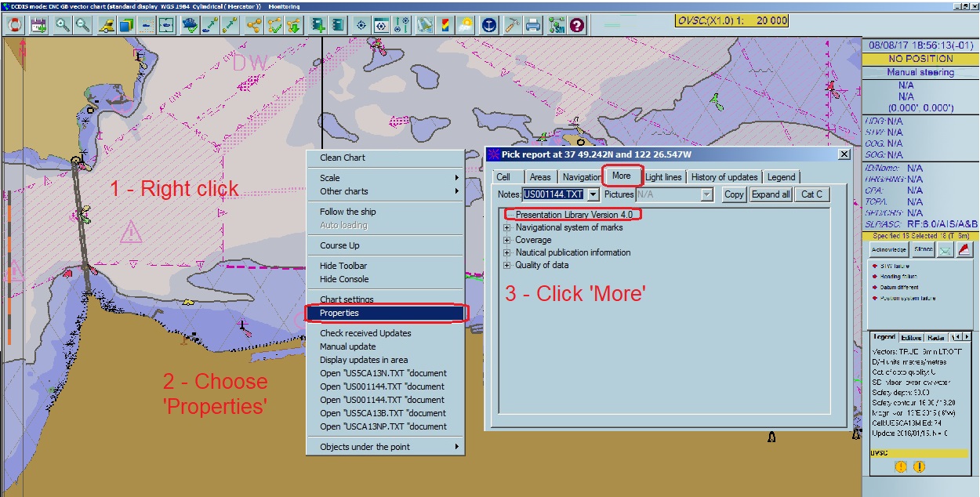Expand the Navigational system of marks node
Viewport: 980px width, 497px height.
[x=507, y=227]
